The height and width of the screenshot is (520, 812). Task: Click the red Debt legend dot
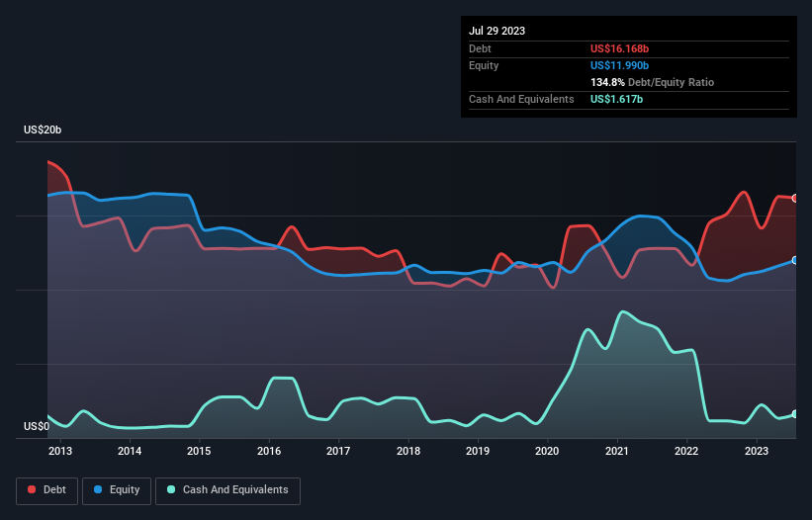32,489
